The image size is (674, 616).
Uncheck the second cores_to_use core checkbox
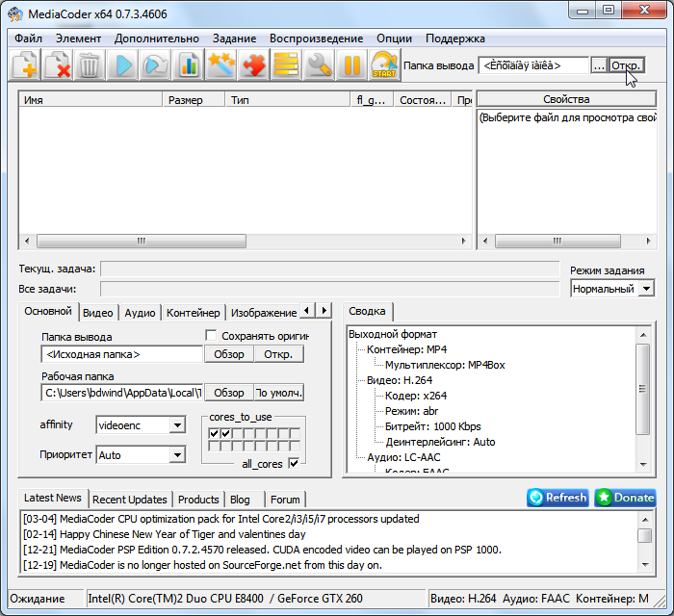[225, 433]
